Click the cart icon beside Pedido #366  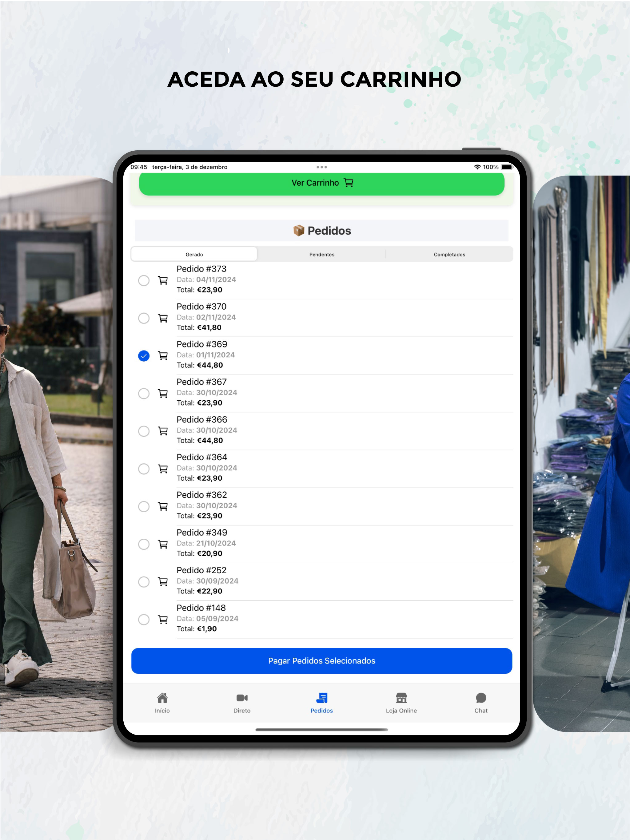[163, 431]
